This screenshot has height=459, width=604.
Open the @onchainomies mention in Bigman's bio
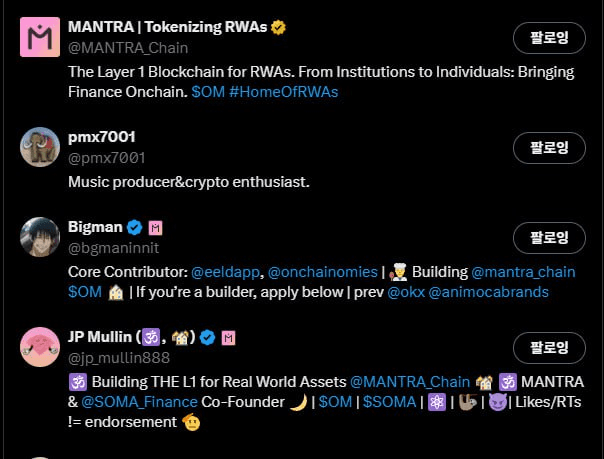[322, 272]
